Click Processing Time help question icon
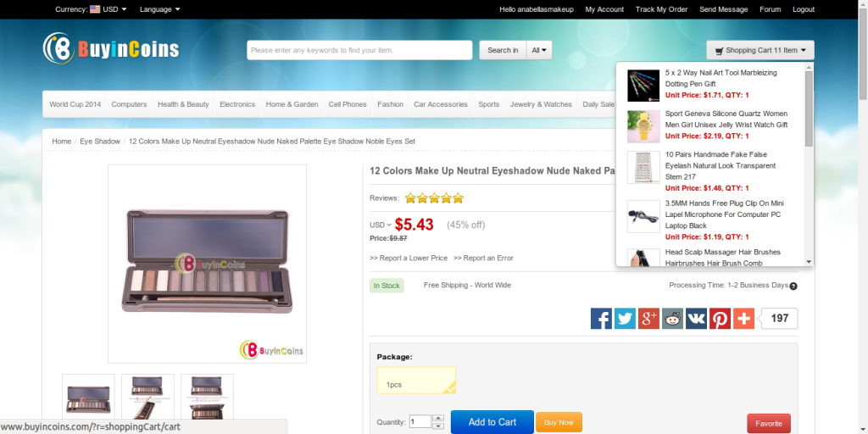Image resolution: width=868 pixels, height=434 pixels. pos(793,286)
